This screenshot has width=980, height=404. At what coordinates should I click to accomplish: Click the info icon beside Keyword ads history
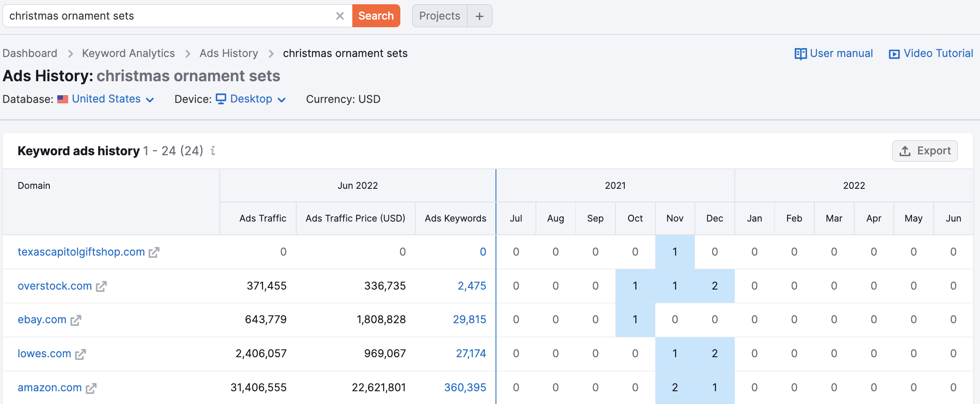click(213, 151)
